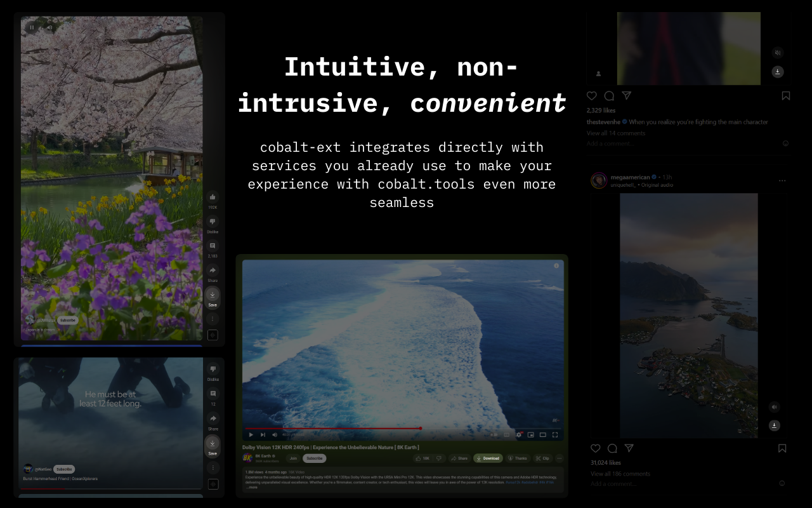Open the YouTube player settings gear
The image size is (812, 508).
coord(519,435)
